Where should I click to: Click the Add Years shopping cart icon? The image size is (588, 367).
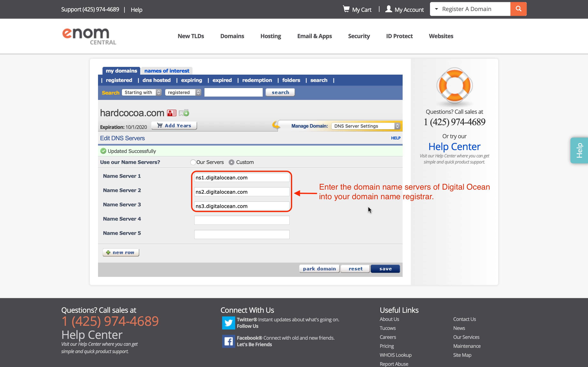point(160,125)
